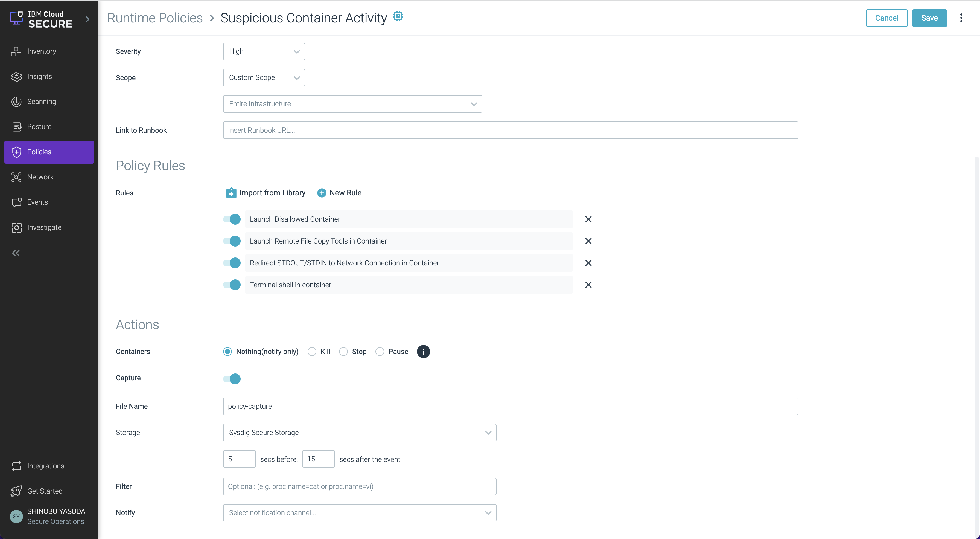Expand the Sysdig Secure Storage dropdown
The image size is (980, 539).
tap(359, 432)
